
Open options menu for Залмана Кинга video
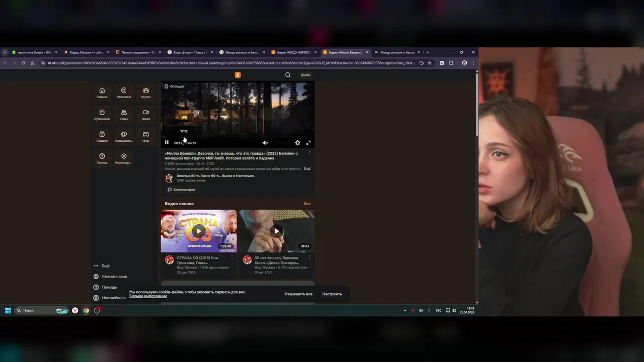tap(310, 257)
